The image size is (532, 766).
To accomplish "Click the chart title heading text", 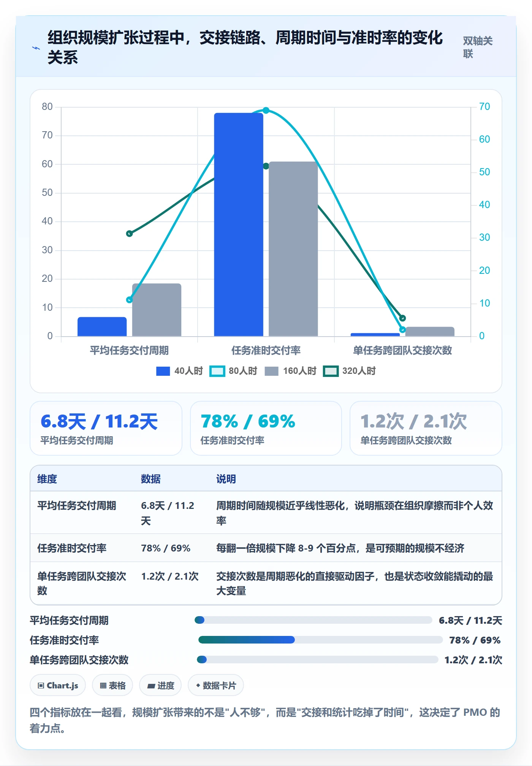I will [x=245, y=47].
